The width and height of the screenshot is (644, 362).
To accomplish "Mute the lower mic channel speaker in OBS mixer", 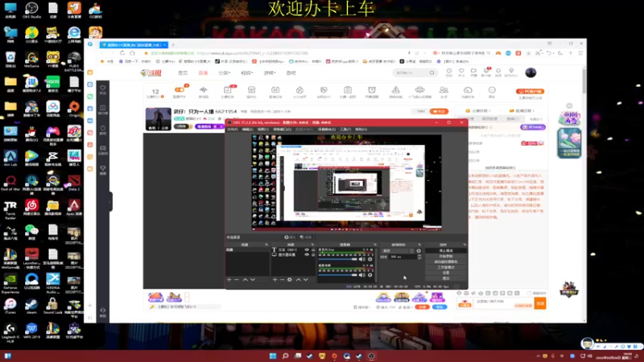I will point(361,275).
